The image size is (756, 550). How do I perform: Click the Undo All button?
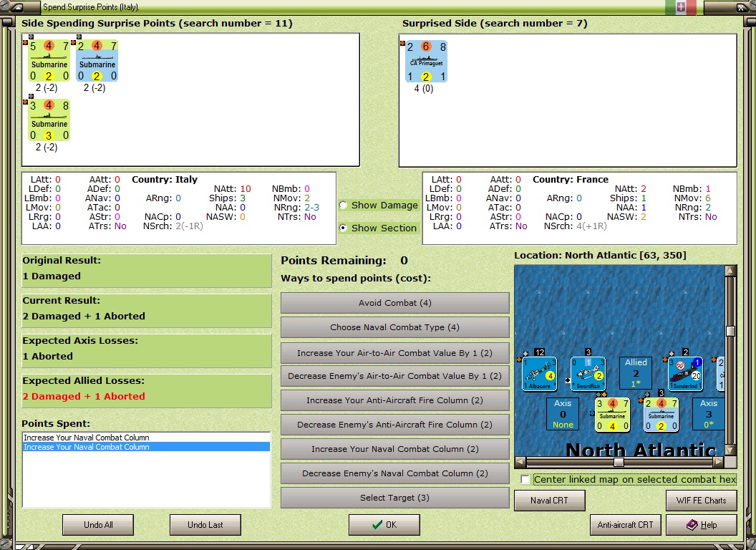coord(98,524)
